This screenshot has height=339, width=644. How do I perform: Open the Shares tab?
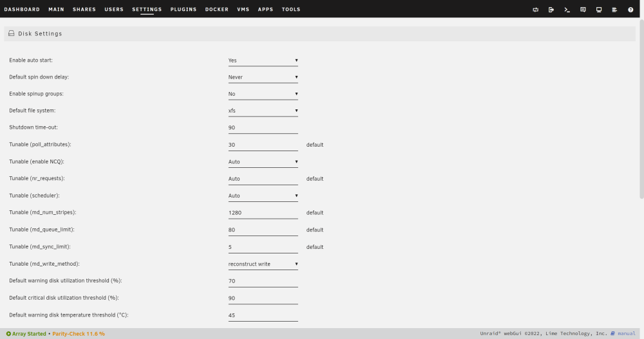84,9
